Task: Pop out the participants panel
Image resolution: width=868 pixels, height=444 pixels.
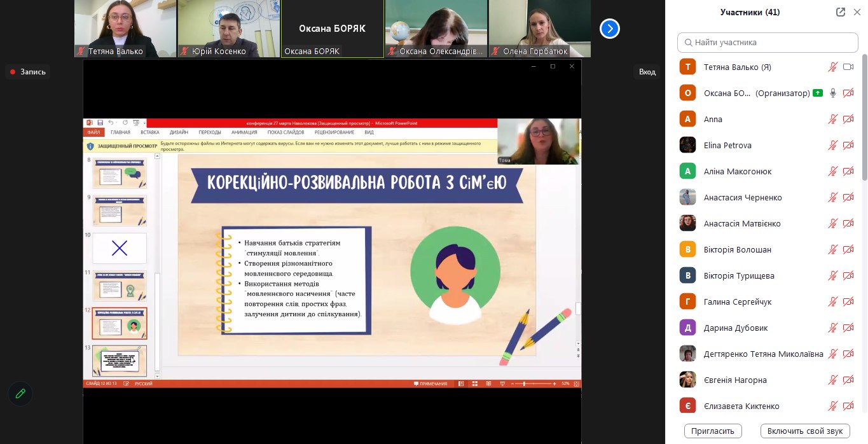Action: point(841,12)
